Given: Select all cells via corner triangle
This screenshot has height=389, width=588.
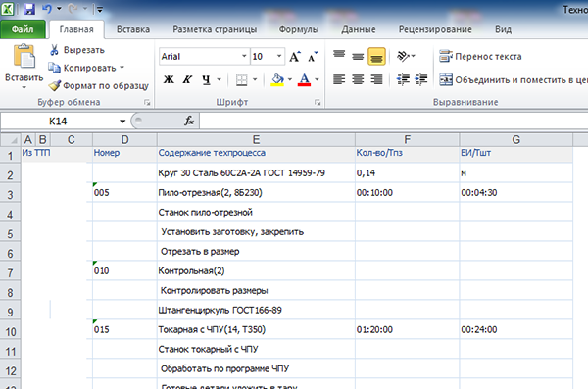Looking at the screenshot, I should 11,140.
